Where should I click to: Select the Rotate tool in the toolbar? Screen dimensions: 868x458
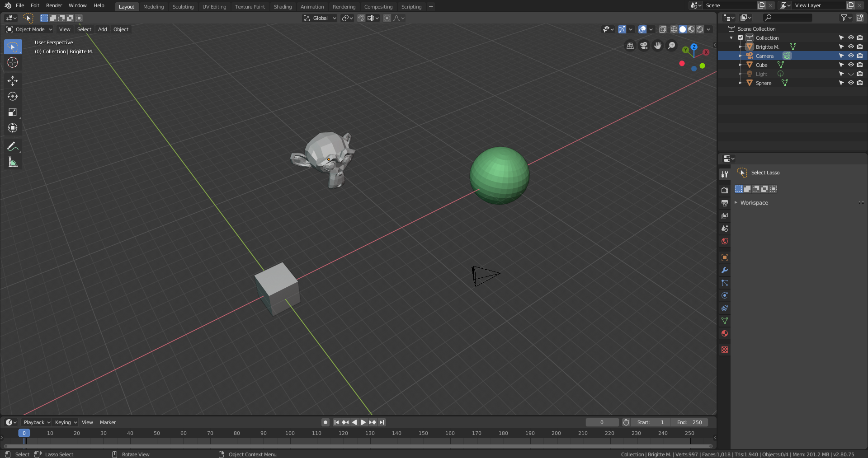point(13,97)
